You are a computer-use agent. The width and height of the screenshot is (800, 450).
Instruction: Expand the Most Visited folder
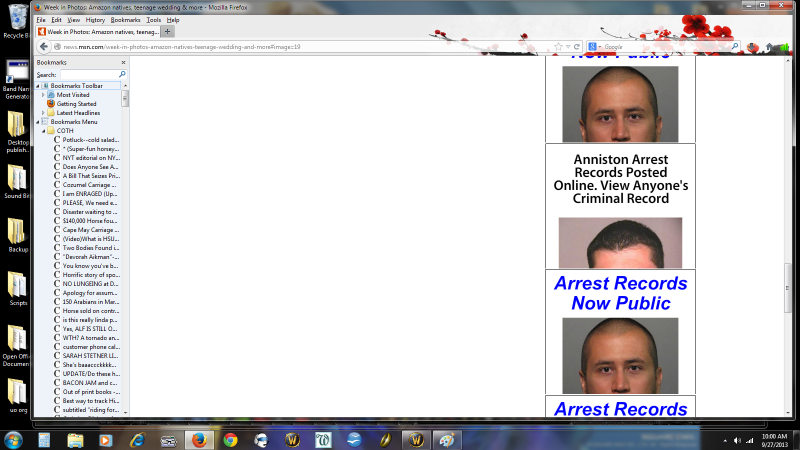coord(44,95)
